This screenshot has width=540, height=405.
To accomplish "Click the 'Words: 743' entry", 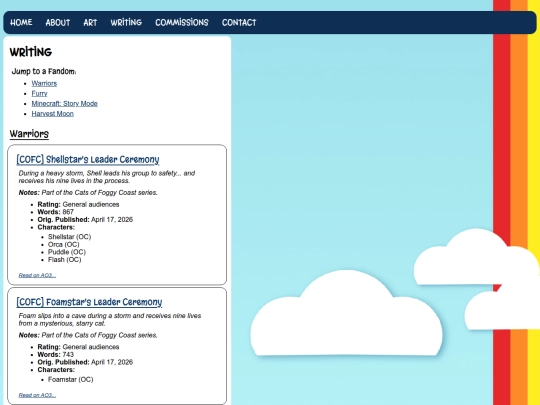I will point(55,354).
